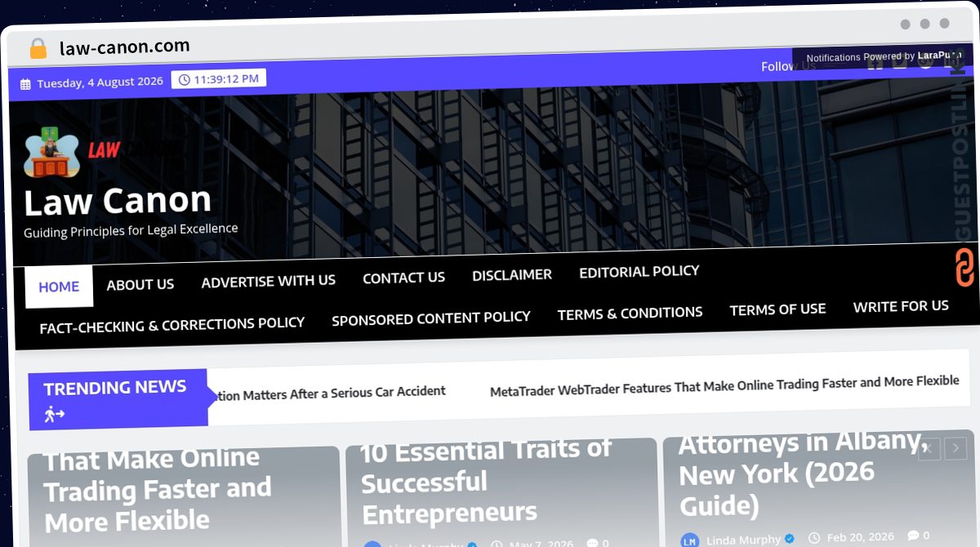Open the MetaTrader WebTrader Features ticker headline
This screenshot has width=980, height=547.
click(x=724, y=385)
